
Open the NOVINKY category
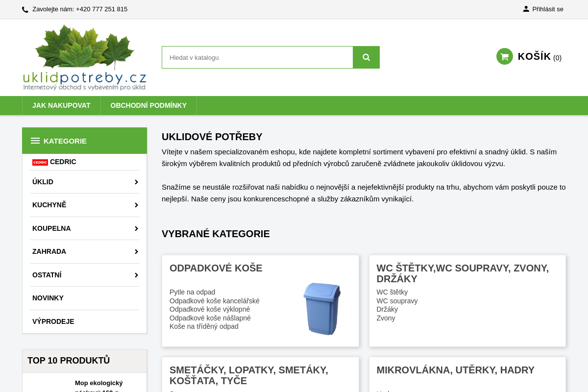point(48,298)
